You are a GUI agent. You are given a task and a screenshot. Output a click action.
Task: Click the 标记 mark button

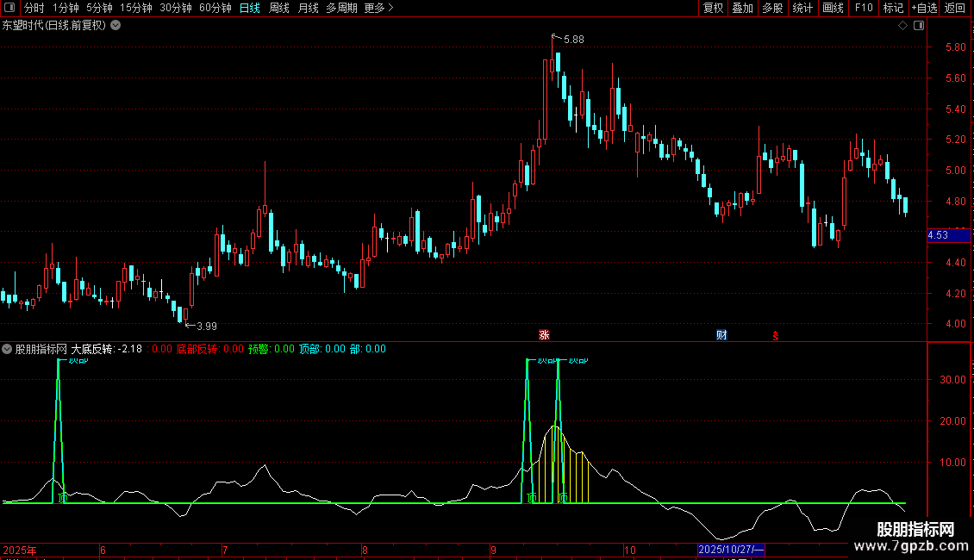coord(893,8)
